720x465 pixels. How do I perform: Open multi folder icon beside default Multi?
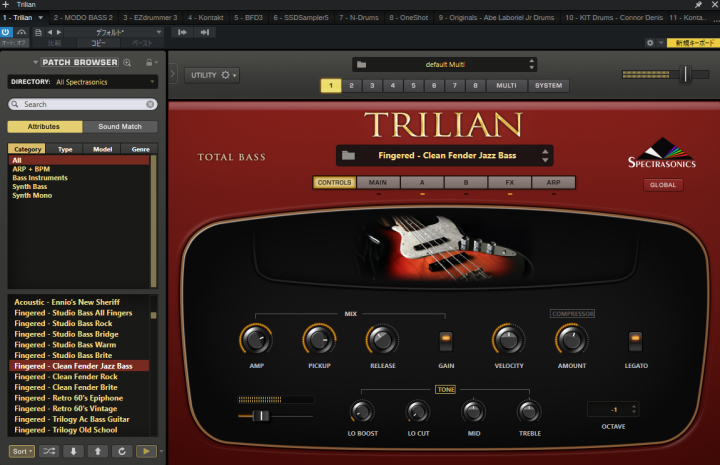(361, 64)
